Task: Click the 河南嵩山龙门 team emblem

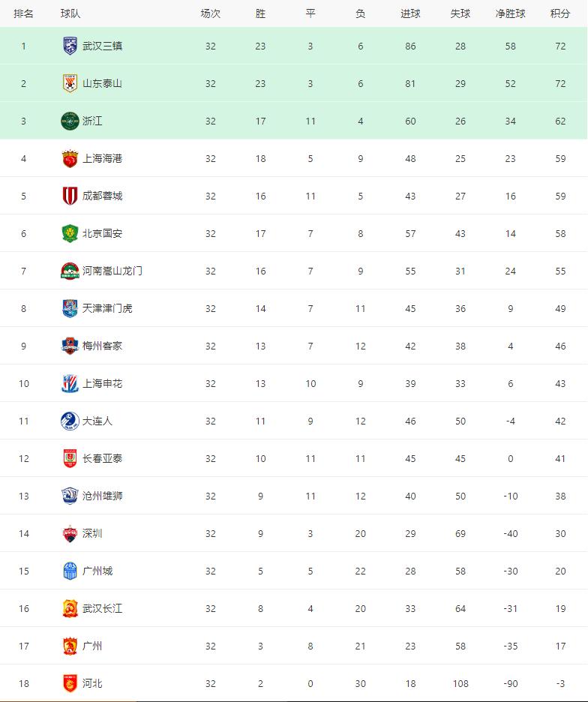Action: pyautogui.click(x=70, y=271)
